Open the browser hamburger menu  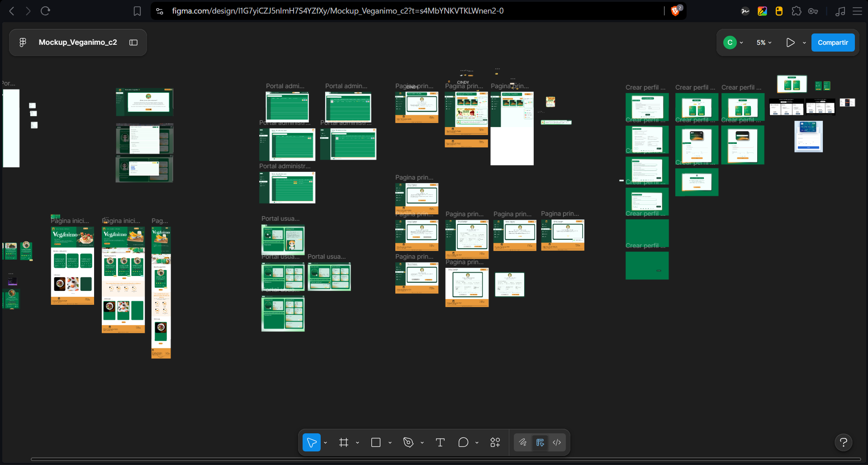click(x=857, y=11)
